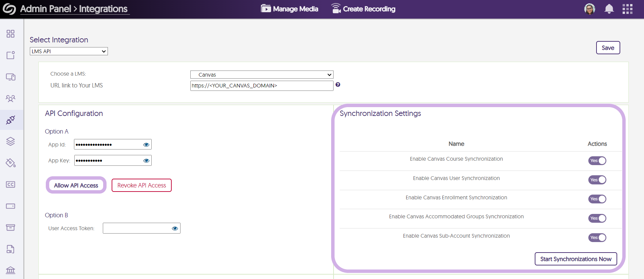Toggle Enable Canvas Course Synchronization
Screen dimensions: 644x279
[x=597, y=161]
